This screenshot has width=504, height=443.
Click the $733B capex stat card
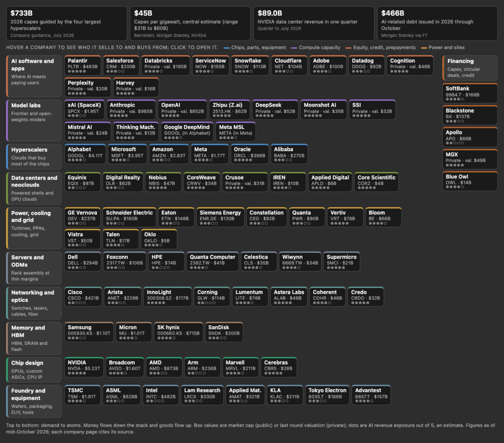point(66,23)
